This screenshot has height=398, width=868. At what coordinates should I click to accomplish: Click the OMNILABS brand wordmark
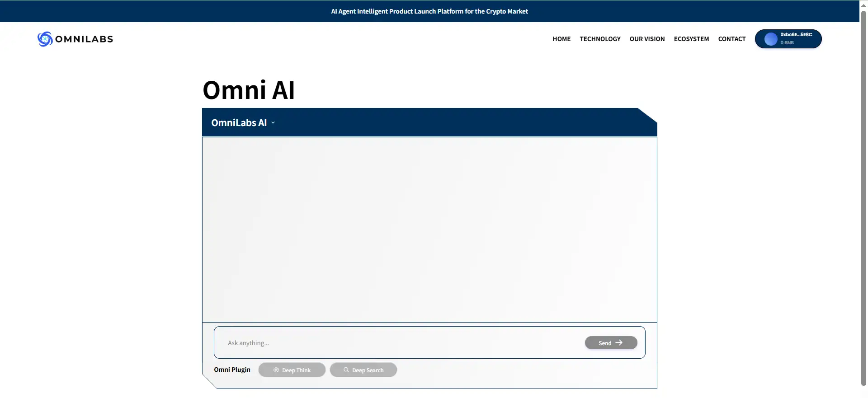pos(84,39)
